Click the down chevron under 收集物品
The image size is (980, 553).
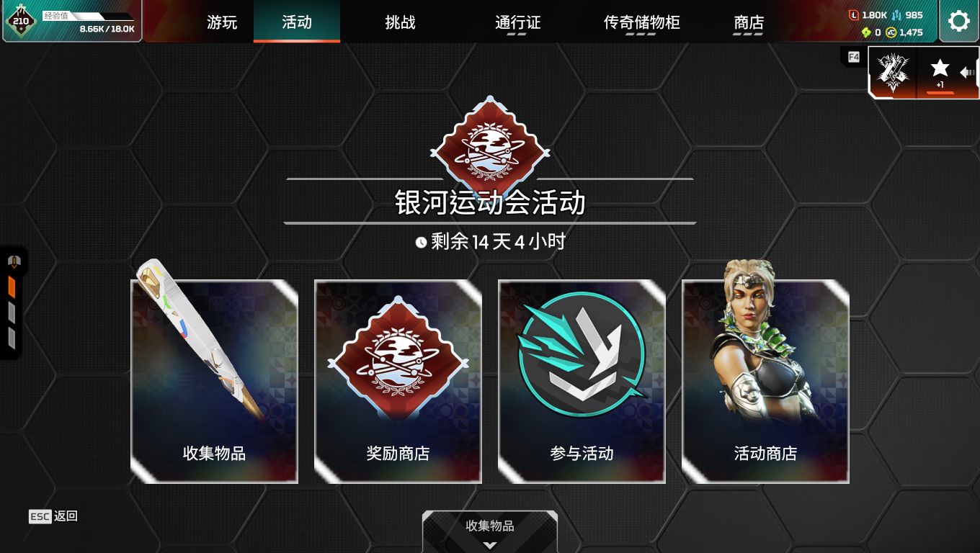[x=490, y=545]
